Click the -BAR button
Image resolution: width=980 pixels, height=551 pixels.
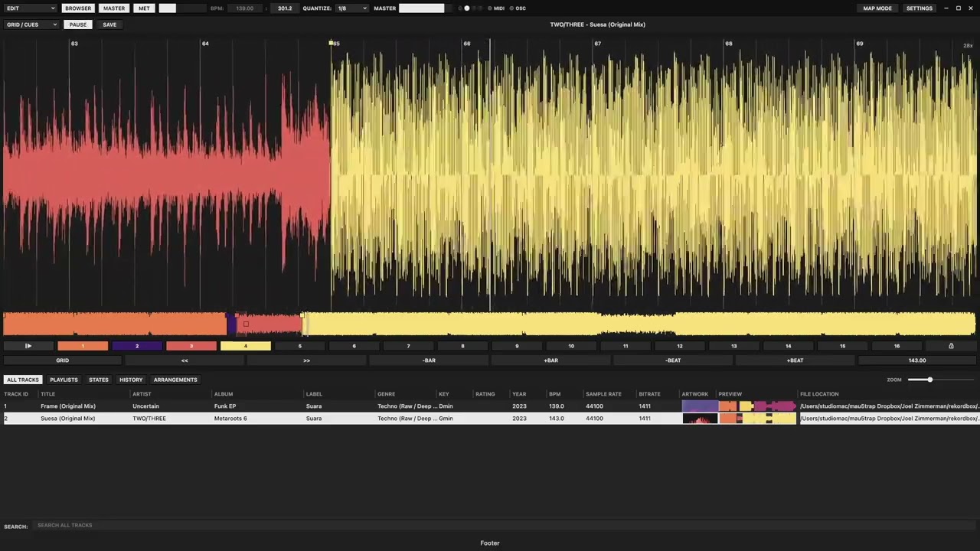429,360
